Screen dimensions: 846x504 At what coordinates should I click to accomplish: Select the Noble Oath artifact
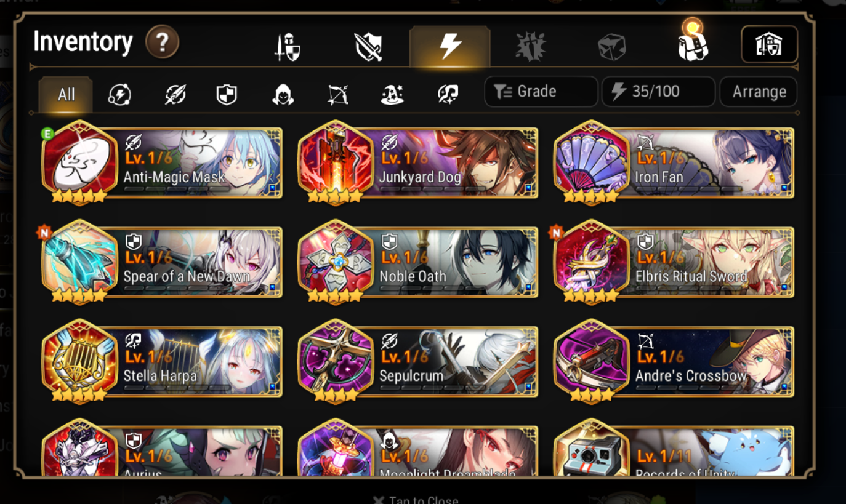418,263
